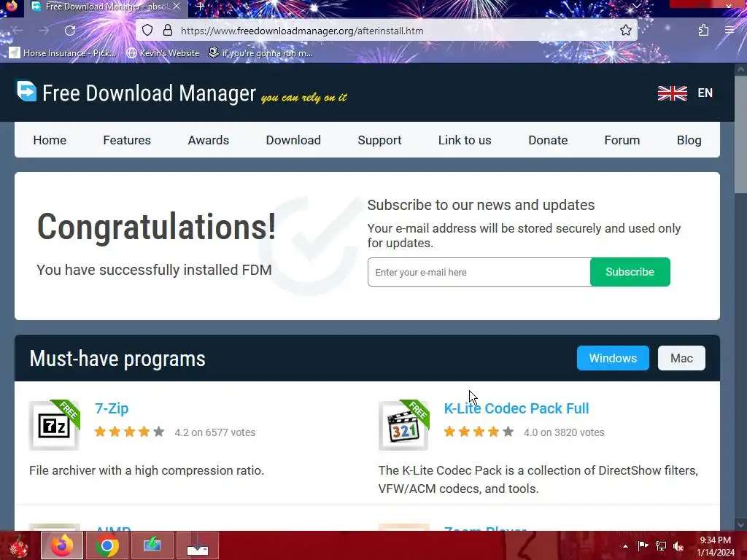Open the K-Lite Codec Pack Full link
747x560 pixels.
[x=516, y=408]
